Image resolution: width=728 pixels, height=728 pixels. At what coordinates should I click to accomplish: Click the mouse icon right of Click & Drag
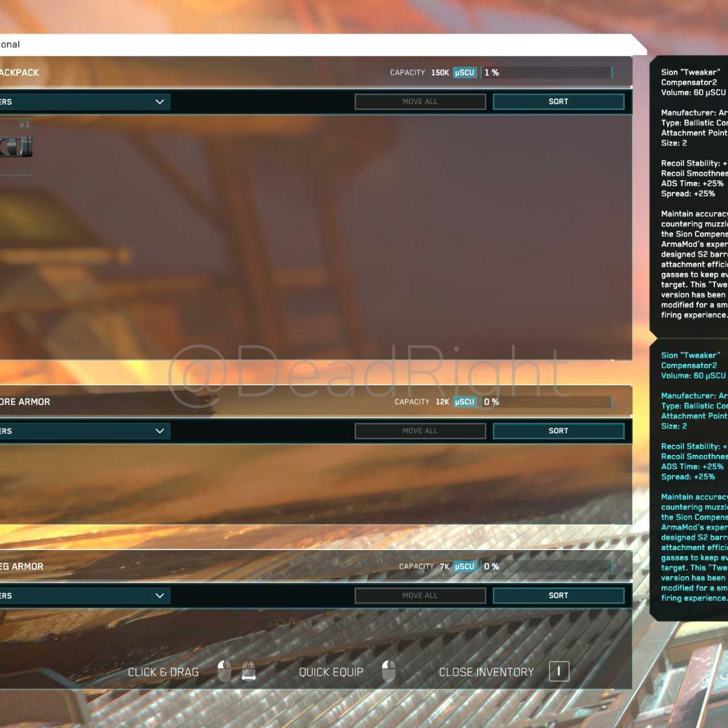coord(225,672)
